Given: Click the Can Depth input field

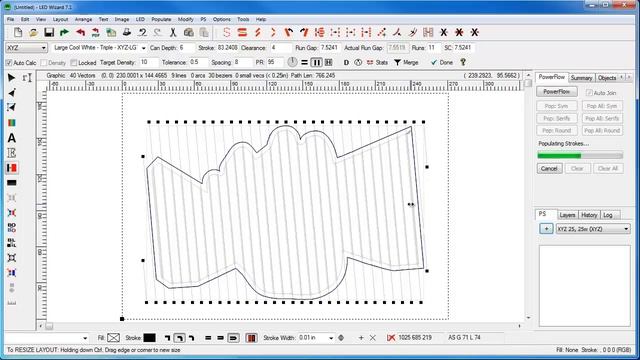Looking at the screenshot, I should pos(186,48).
